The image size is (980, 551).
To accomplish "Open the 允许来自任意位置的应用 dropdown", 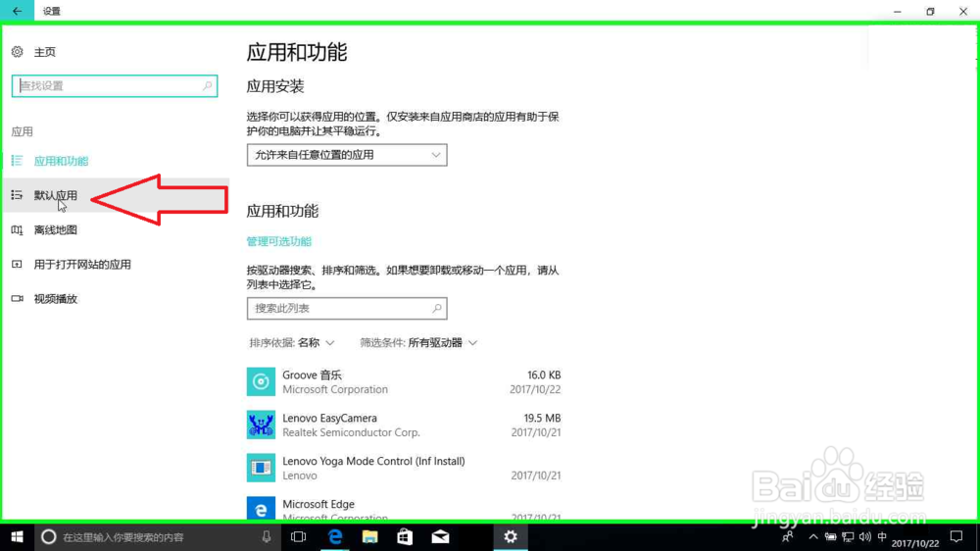I will click(347, 155).
